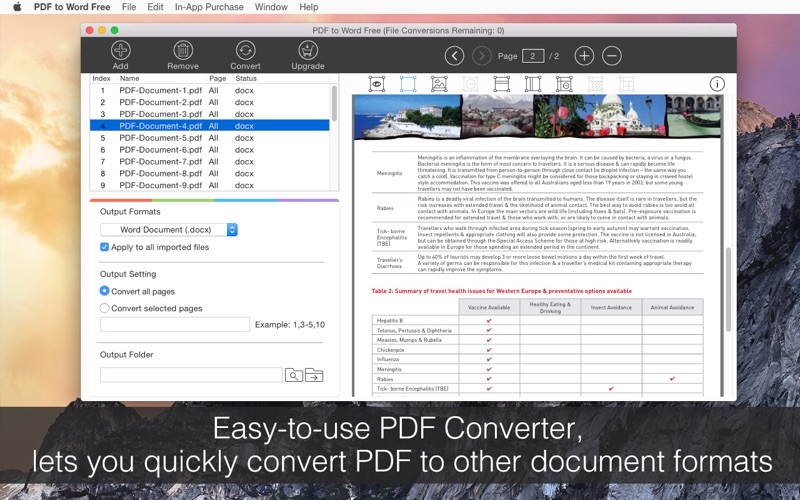Click the preview pane vertical scrollbar

point(728,289)
